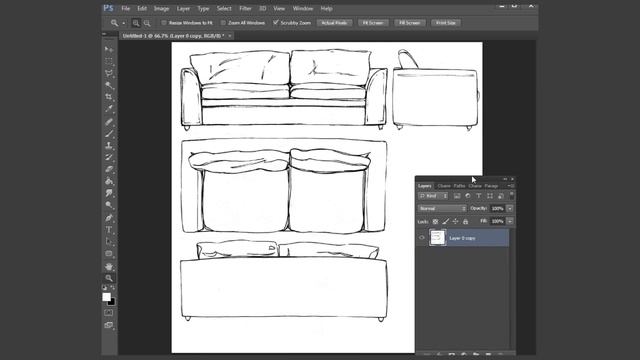Enable Zoom All Windows checkbox
This screenshot has height=360, width=640.
(x=223, y=23)
